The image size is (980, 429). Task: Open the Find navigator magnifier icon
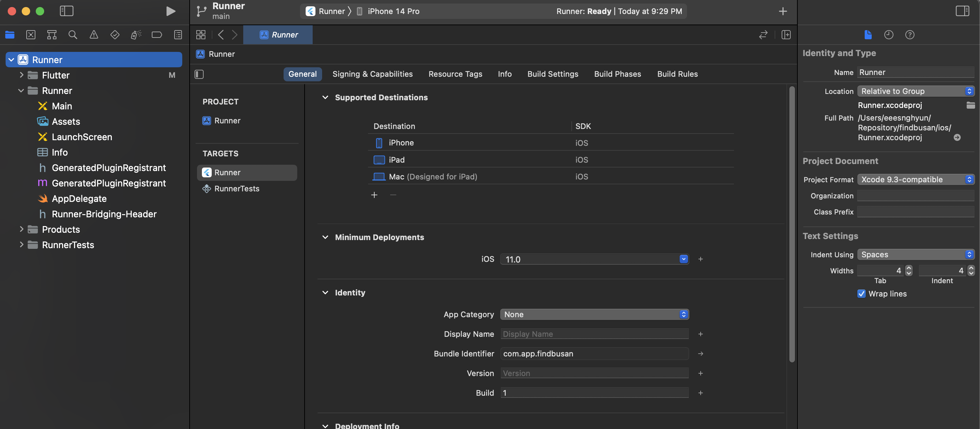coord(73,35)
